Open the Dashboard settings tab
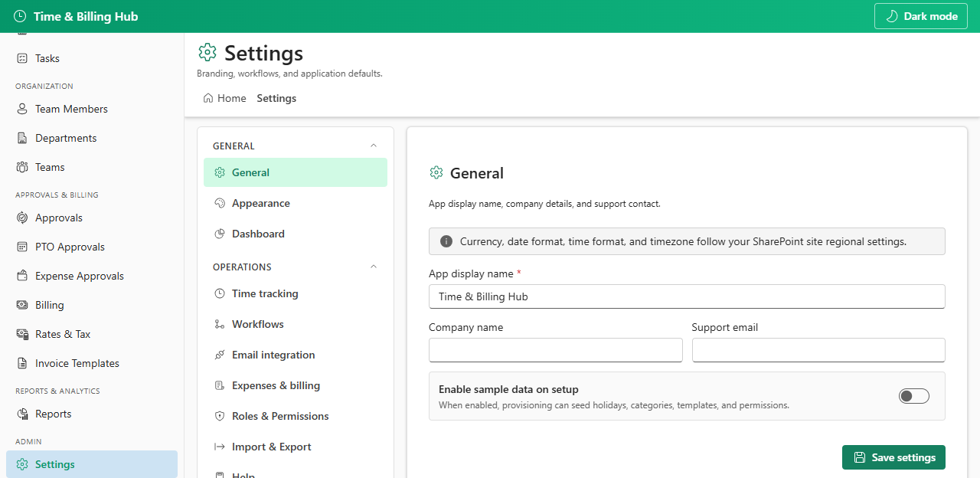Image resolution: width=980 pixels, height=478 pixels. 296,234
